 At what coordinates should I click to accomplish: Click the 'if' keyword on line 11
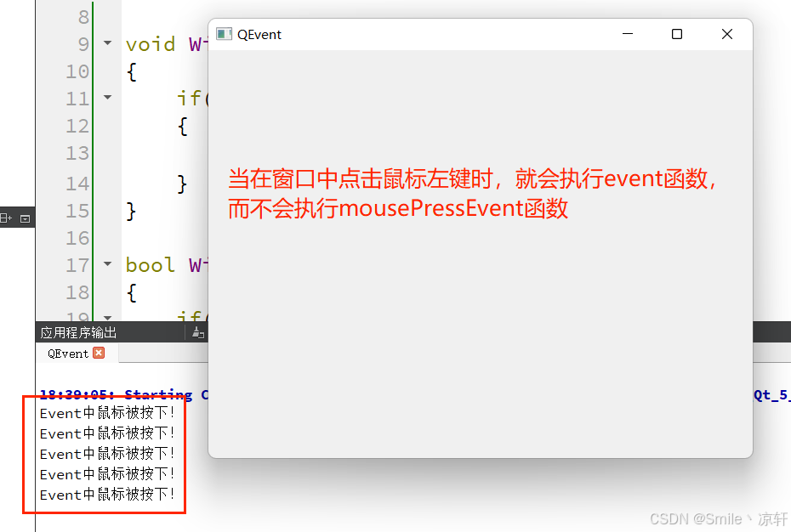pos(189,99)
